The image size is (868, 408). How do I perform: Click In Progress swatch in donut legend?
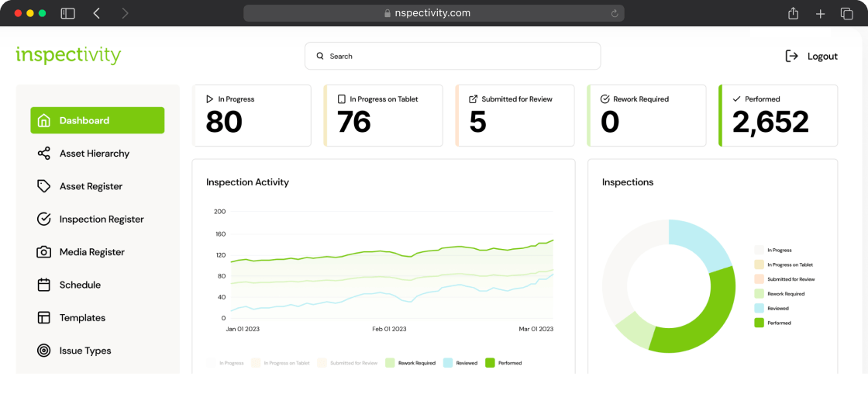[x=759, y=250]
